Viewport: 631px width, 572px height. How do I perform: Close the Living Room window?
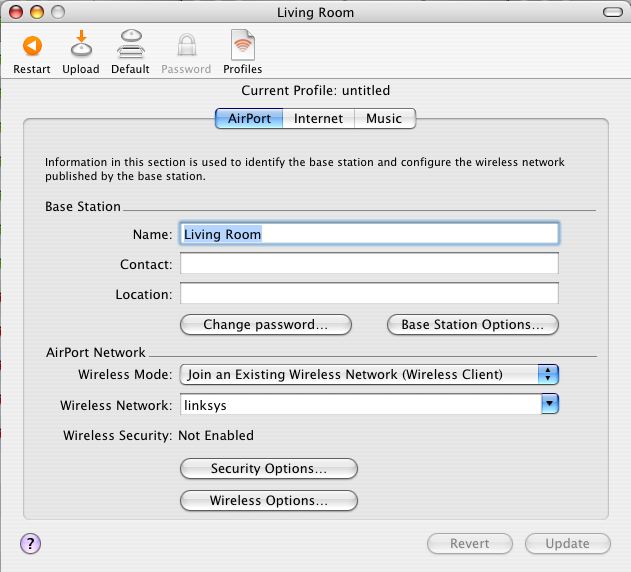point(16,12)
